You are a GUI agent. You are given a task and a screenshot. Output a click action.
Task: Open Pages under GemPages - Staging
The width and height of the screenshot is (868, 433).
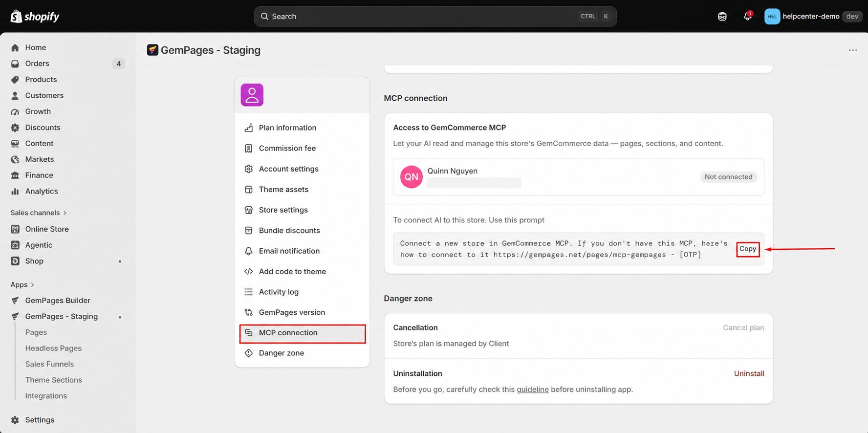coord(36,332)
